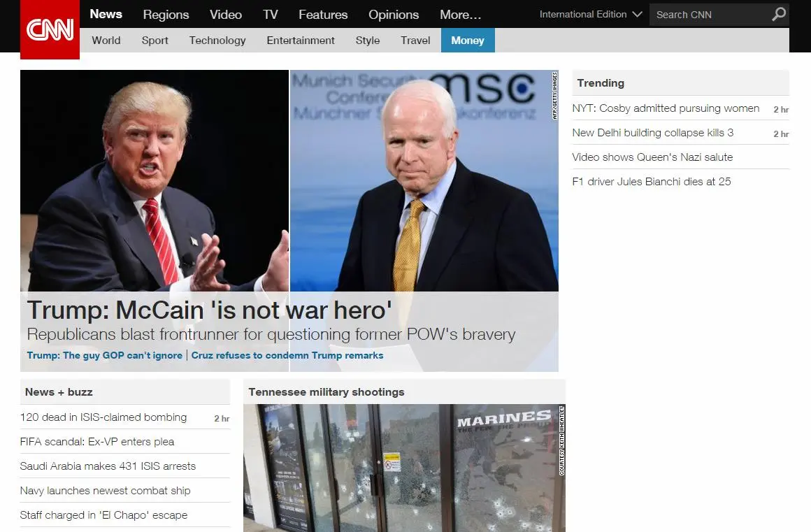Screen dimensions: 811x532
Task: Open the Trump McCain headline story
Action: click(209, 310)
